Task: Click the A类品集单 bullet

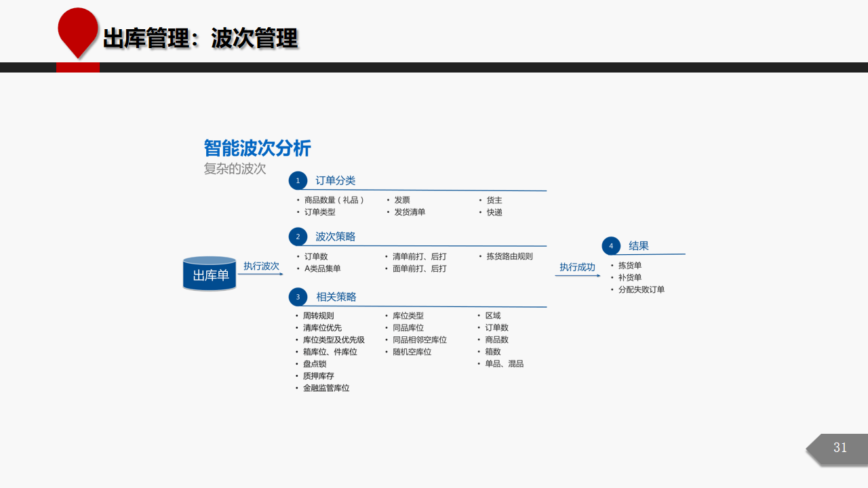Action: click(323, 268)
